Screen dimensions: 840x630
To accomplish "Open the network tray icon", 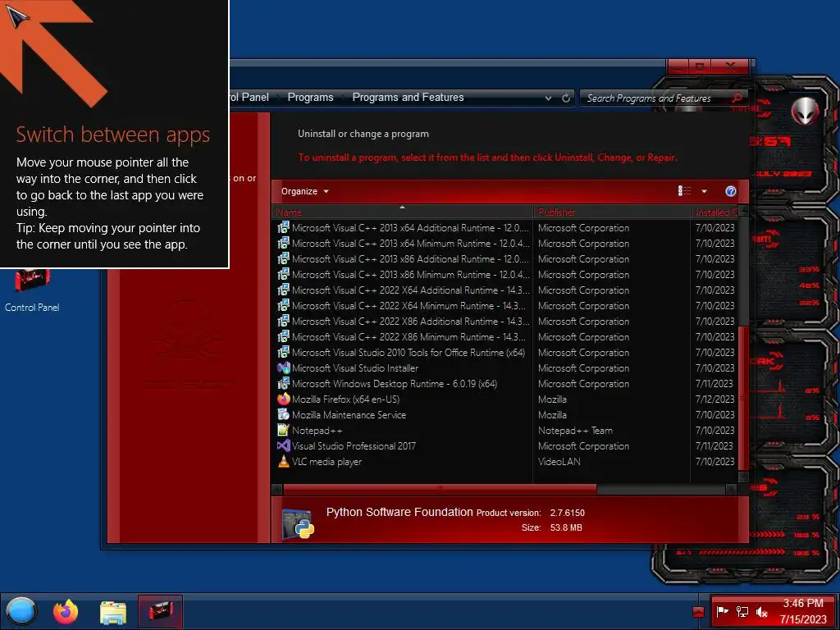I will 742,611.
